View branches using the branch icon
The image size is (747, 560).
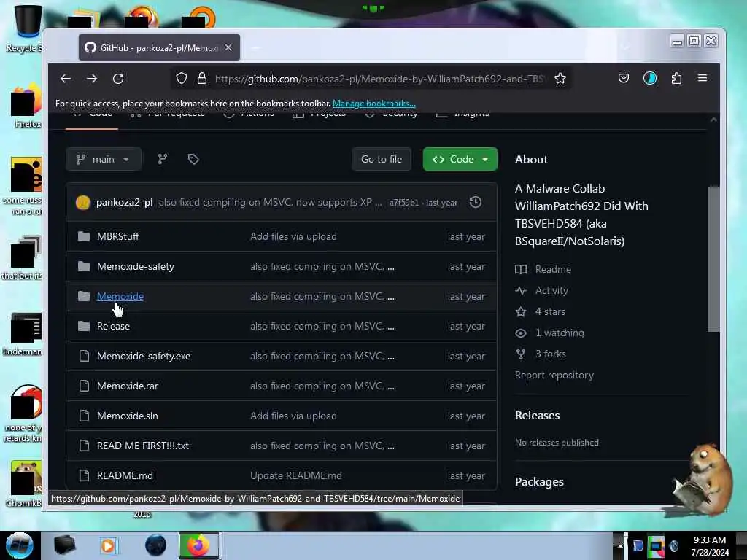point(163,159)
